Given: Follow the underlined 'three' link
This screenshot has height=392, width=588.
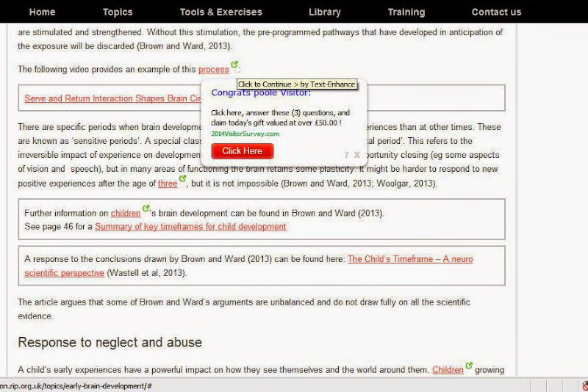Looking at the screenshot, I should [168, 184].
